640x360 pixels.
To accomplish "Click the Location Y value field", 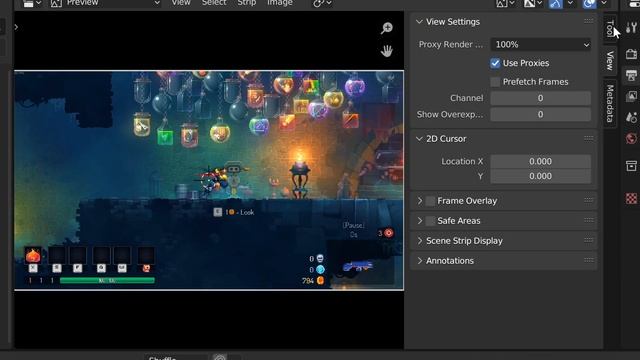I will (540, 176).
